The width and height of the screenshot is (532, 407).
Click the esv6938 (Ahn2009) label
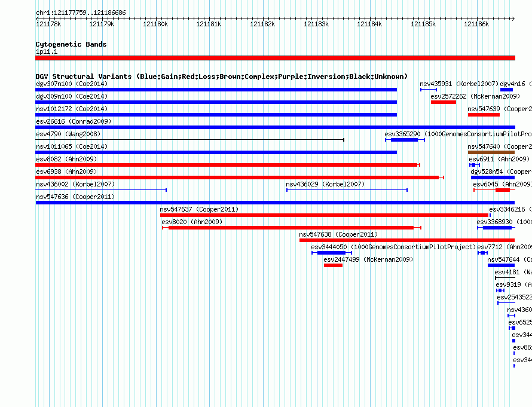pos(66,172)
